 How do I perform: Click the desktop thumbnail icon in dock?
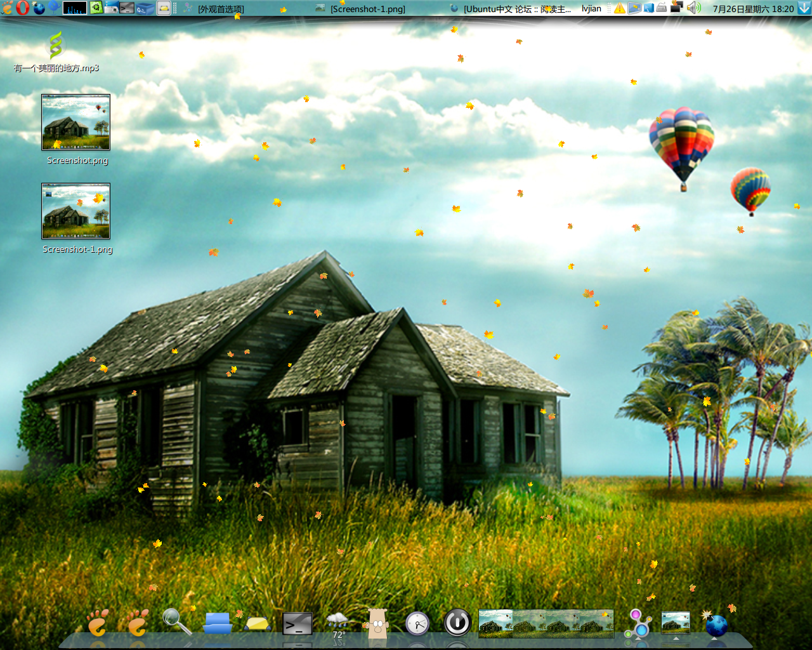point(676,623)
